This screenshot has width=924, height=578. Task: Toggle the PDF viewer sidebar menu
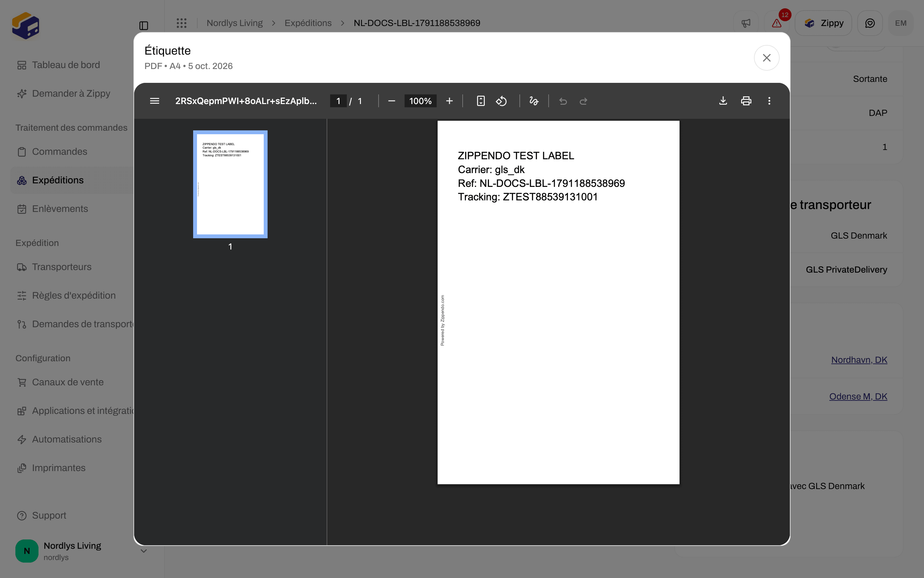(154, 101)
